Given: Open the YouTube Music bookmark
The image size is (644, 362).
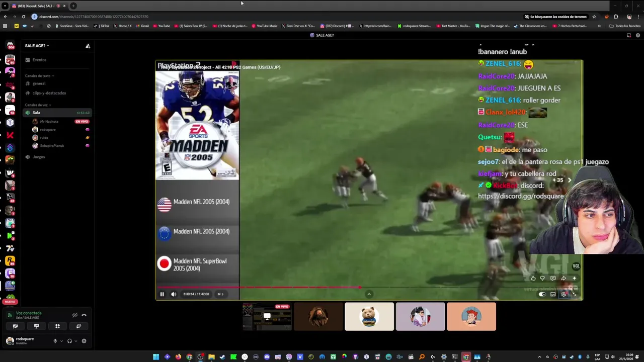Looking at the screenshot, I should click(x=265, y=26).
